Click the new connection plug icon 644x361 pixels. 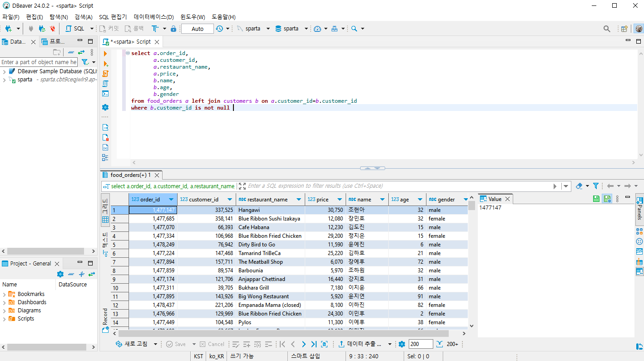[8, 29]
